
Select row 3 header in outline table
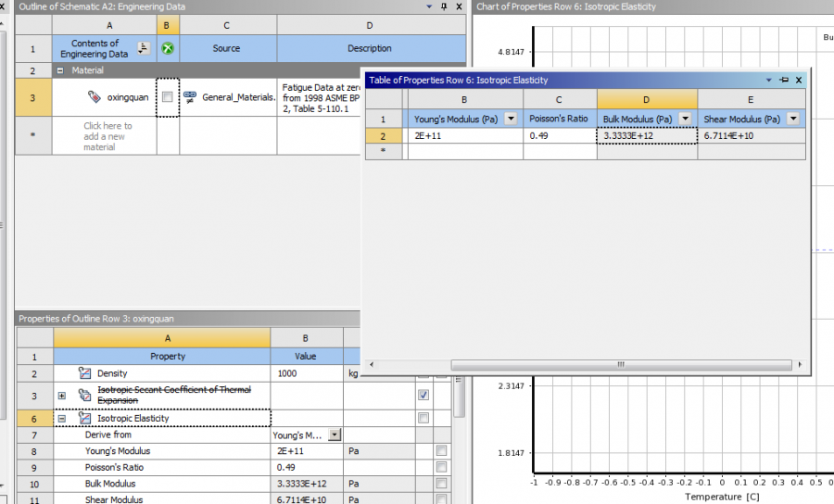(33, 97)
